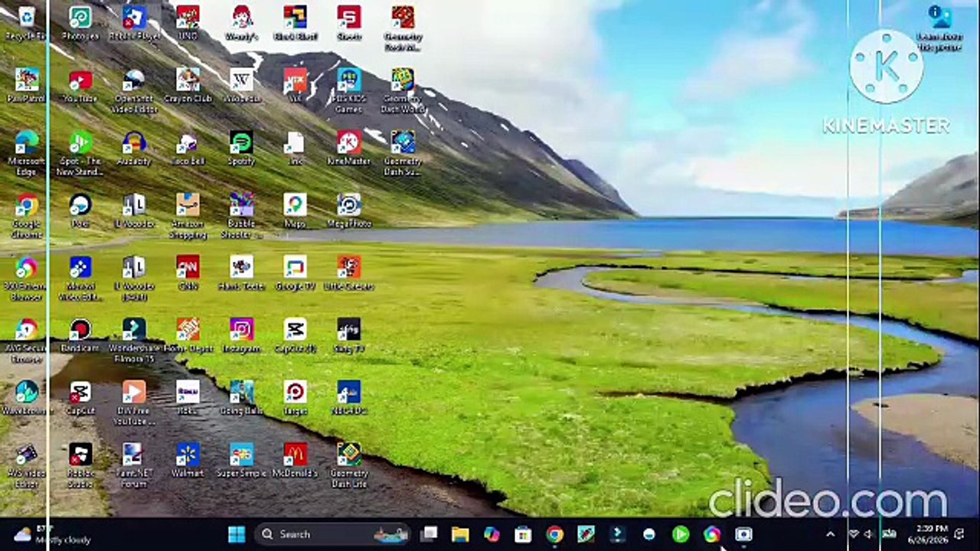This screenshot has width=980, height=551.
Task: Select the Little Caesars icon
Action: pos(348,272)
